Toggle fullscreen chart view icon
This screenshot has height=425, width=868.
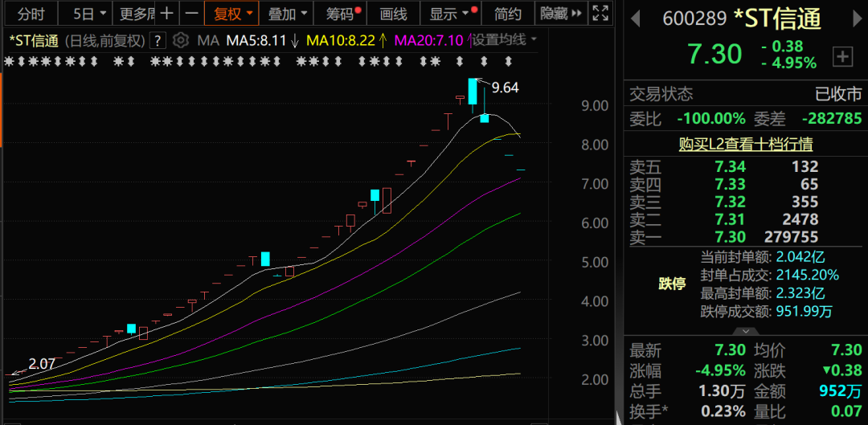coord(600,14)
